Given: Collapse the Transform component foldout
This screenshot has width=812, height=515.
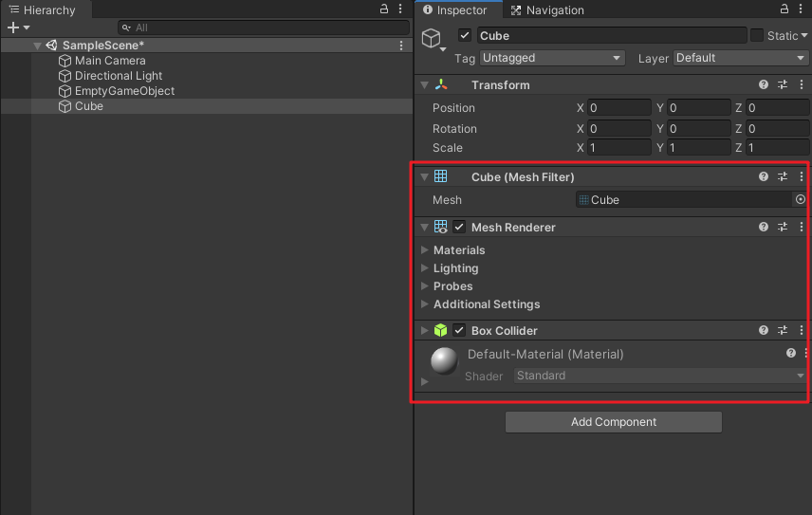Looking at the screenshot, I should [x=425, y=84].
